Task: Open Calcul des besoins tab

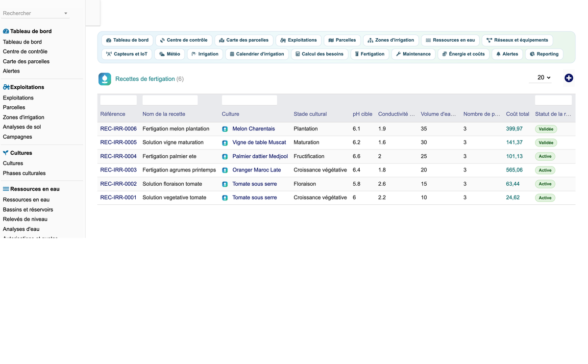Action: [x=319, y=54]
